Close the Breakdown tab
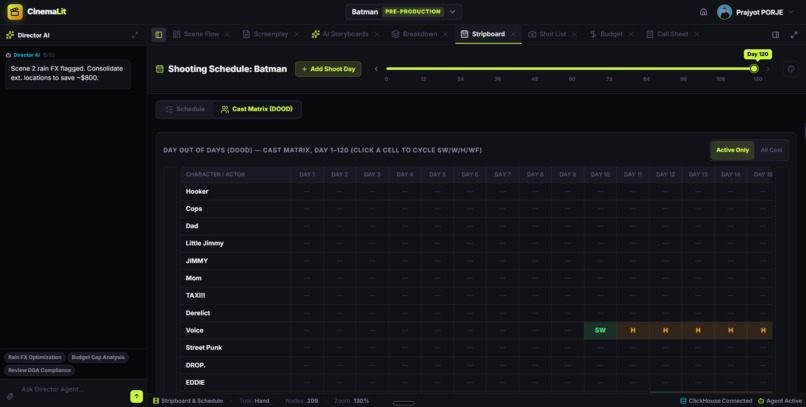The image size is (806, 407). [x=446, y=34]
